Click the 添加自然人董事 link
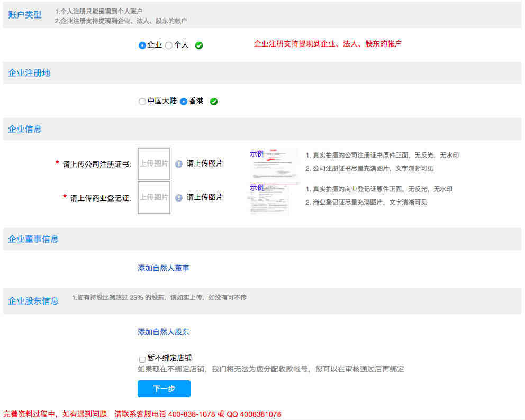Viewport: 525px width, 420px height. tap(164, 268)
